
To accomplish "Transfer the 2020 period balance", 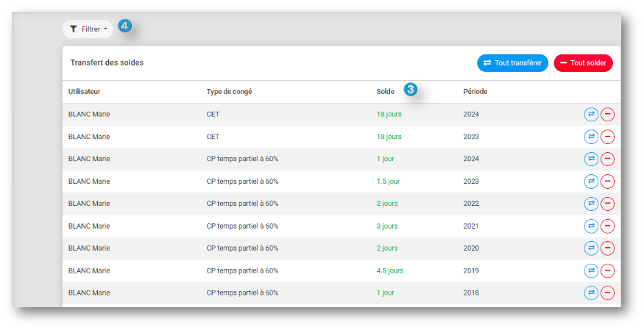I will (591, 248).
